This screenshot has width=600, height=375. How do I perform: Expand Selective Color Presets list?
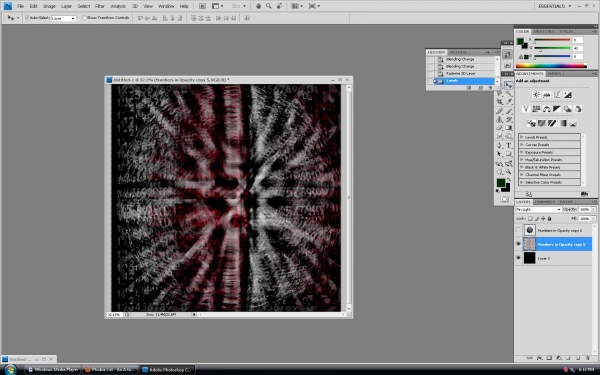pos(522,182)
